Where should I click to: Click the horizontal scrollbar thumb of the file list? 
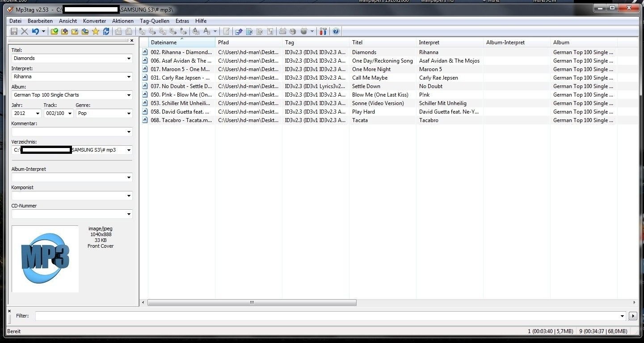point(252,303)
